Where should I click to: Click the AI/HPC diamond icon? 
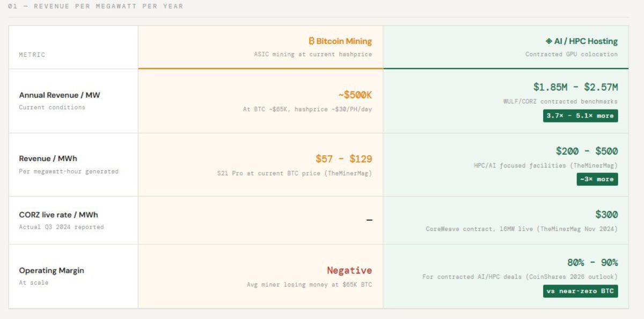[548, 41]
